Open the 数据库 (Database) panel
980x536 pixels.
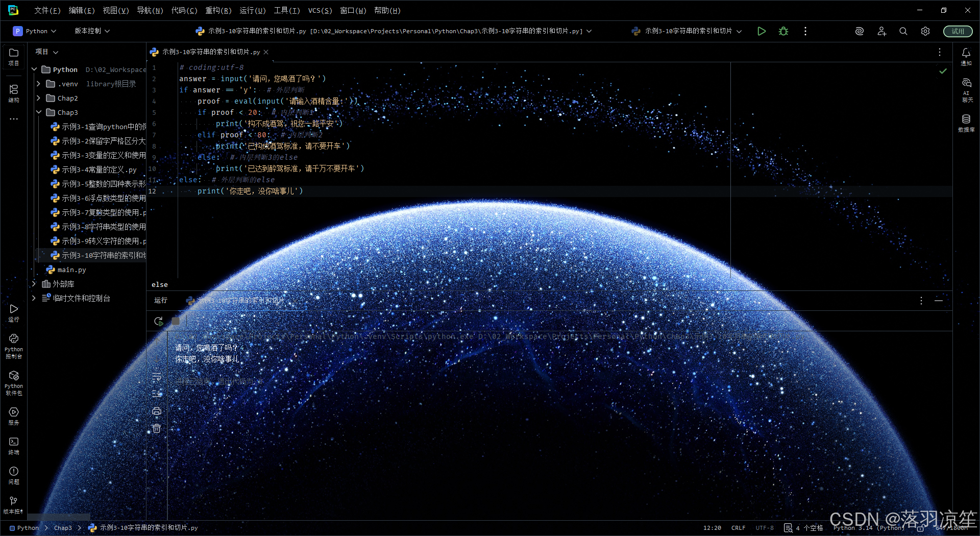tap(966, 123)
